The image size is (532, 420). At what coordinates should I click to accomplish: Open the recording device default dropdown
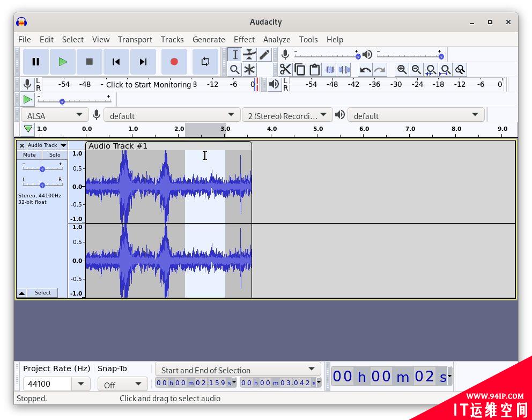pyautogui.click(x=172, y=115)
